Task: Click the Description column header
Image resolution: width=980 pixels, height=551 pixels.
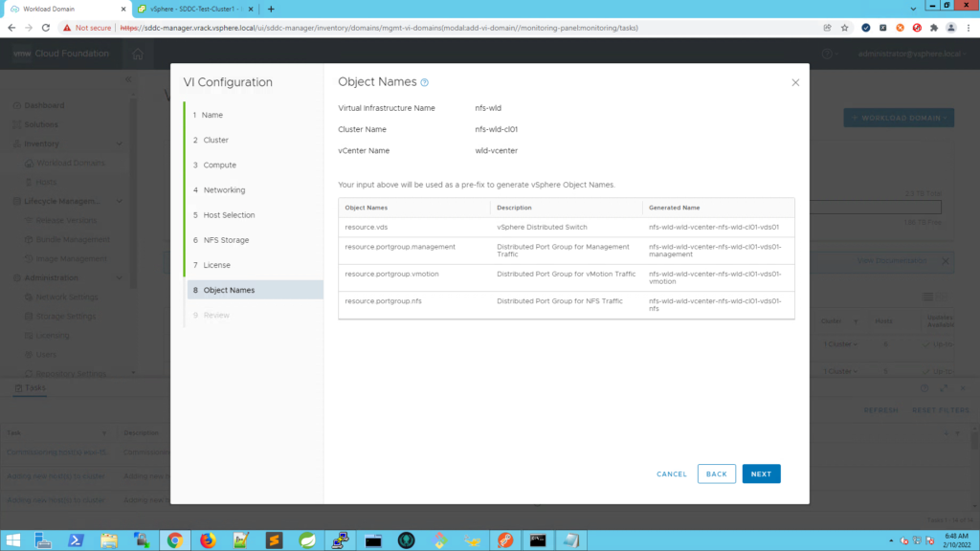Action: click(x=514, y=208)
